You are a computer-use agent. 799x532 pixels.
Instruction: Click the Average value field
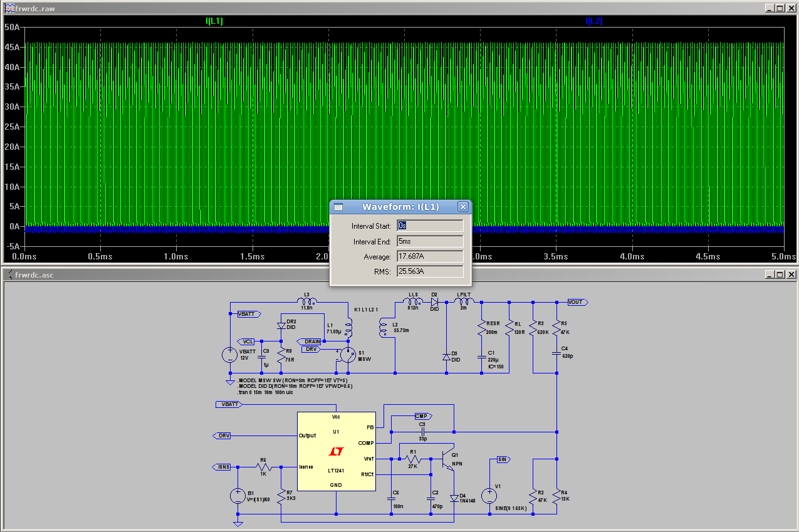[x=430, y=256]
